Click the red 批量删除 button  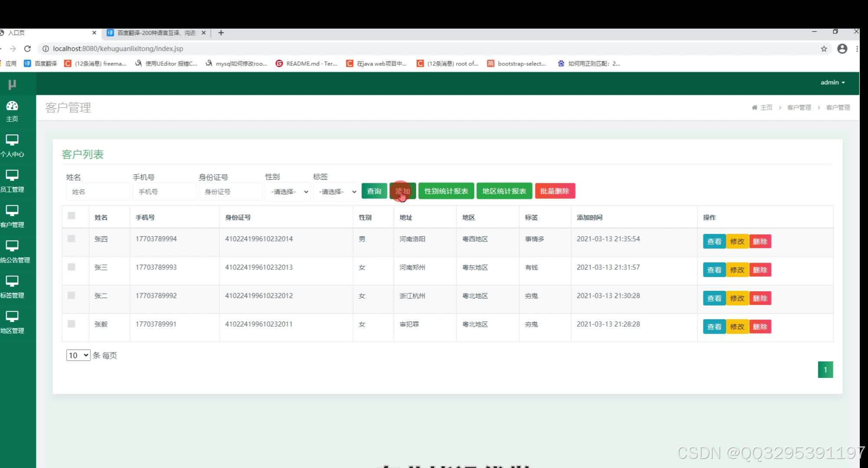coord(555,191)
